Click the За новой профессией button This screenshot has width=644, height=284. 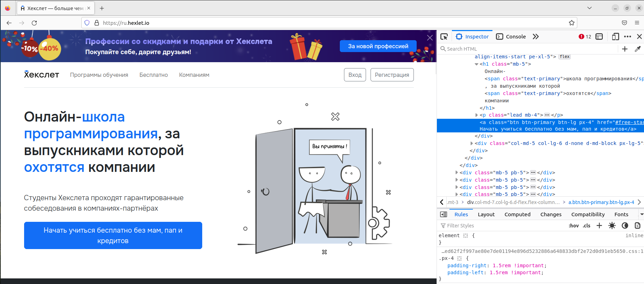[378, 46]
